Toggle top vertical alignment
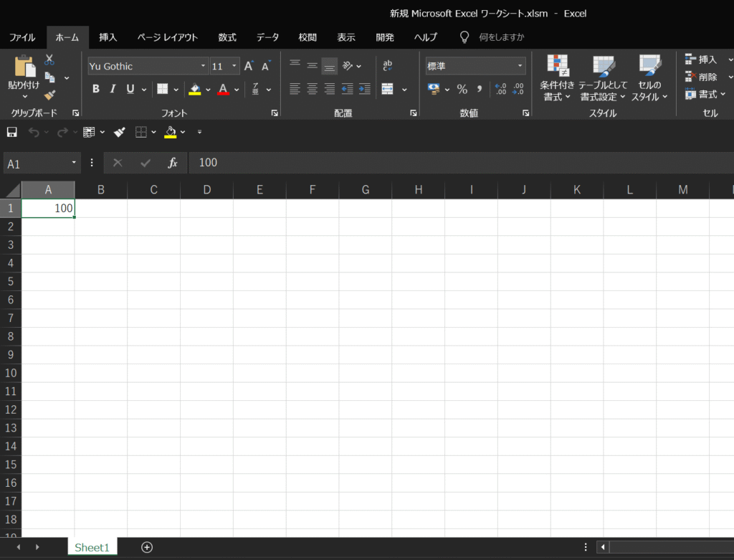The height and width of the screenshot is (560, 734). point(295,65)
